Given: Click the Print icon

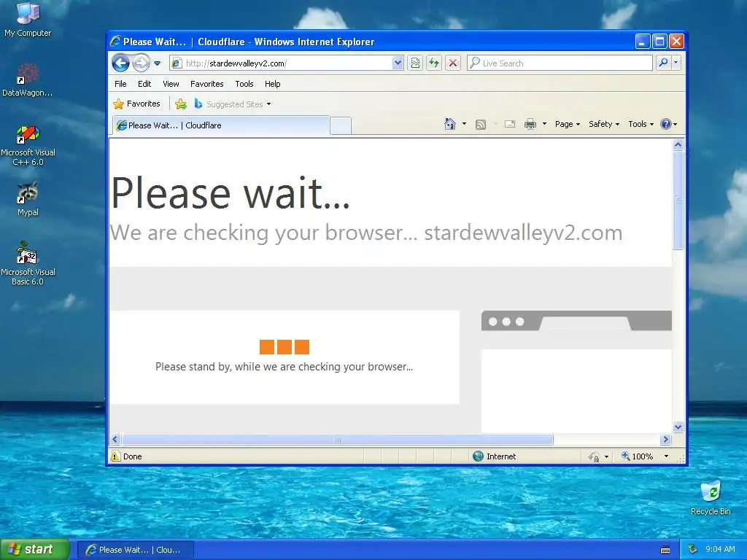Looking at the screenshot, I should pos(530,124).
